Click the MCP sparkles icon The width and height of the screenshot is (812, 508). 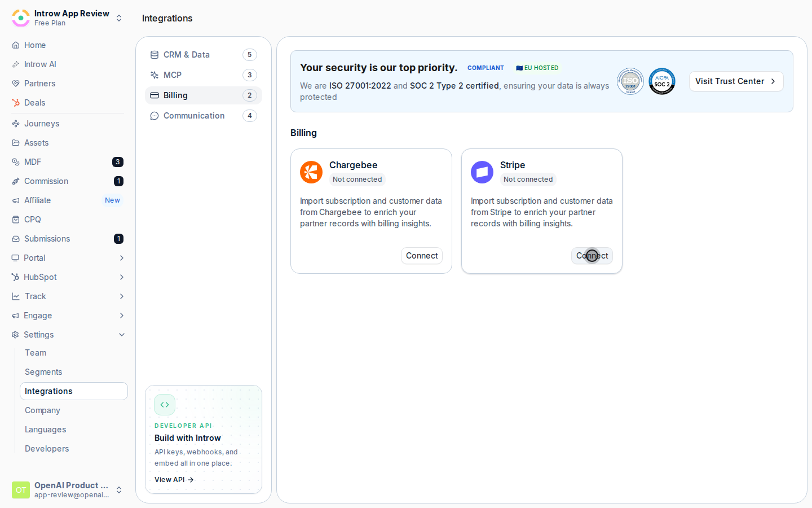tap(155, 75)
